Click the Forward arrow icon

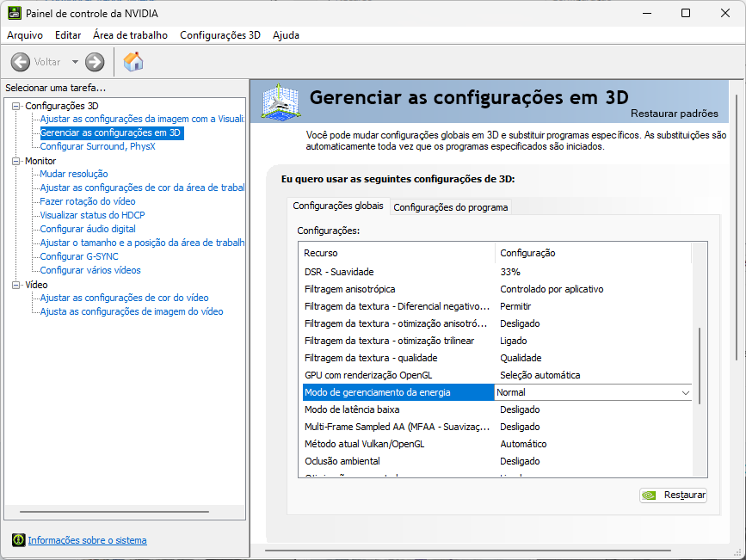pyautogui.click(x=95, y=62)
